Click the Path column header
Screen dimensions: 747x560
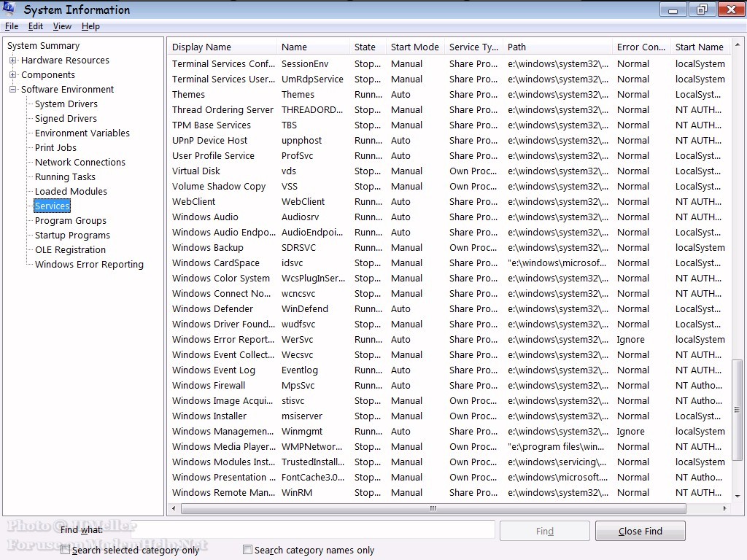click(x=557, y=47)
